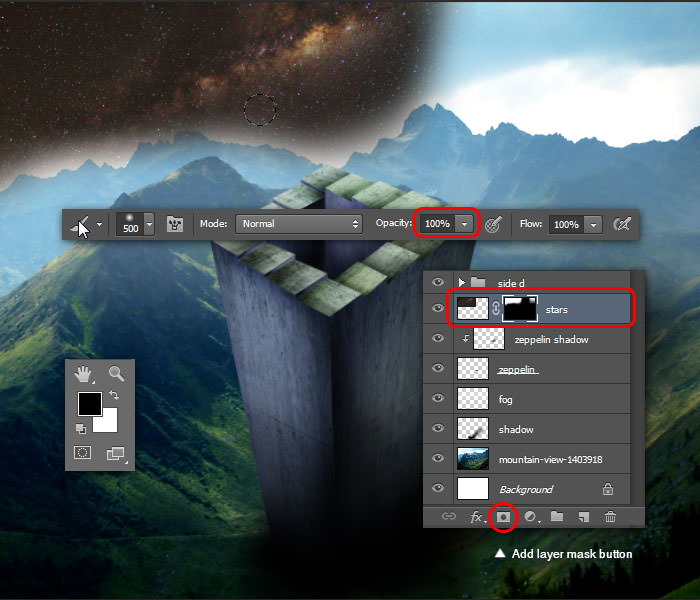Select the mountain-view layer thumbnail
The width and height of the screenshot is (700, 600).
(x=473, y=458)
